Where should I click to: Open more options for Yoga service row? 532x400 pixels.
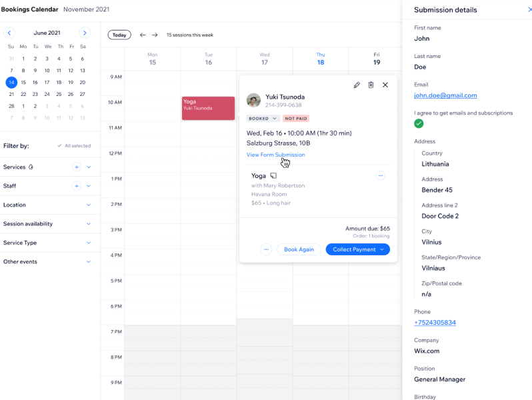tap(381, 176)
